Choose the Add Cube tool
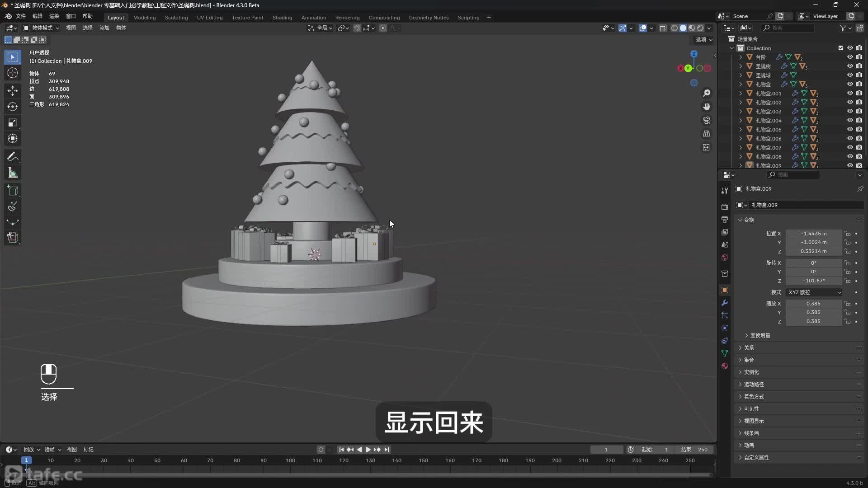Screen dimensions: 868x488 click(13, 190)
